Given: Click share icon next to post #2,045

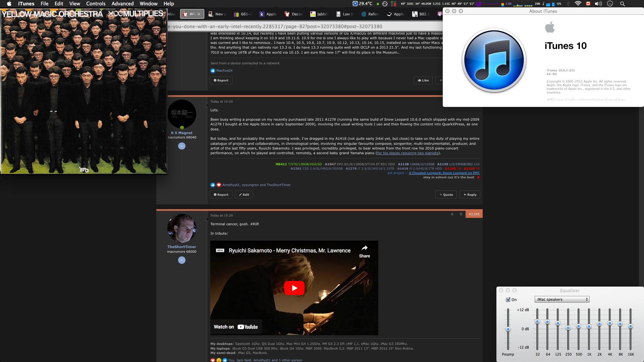Looking at the screenshot, I should click(452, 214).
